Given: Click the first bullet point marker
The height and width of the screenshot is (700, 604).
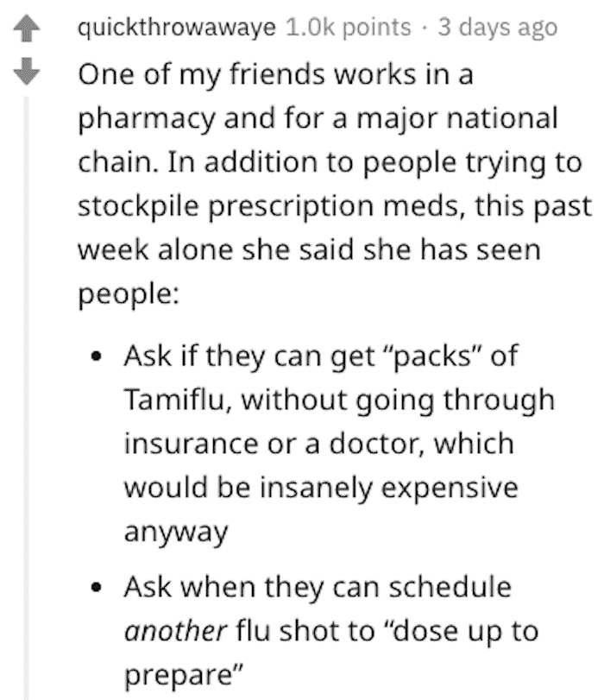Looking at the screenshot, I should pyautogui.click(x=96, y=357).
